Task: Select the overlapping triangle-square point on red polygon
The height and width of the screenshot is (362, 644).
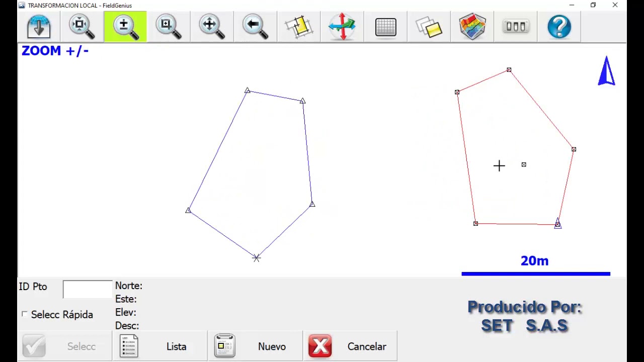Action: point(557,224)
